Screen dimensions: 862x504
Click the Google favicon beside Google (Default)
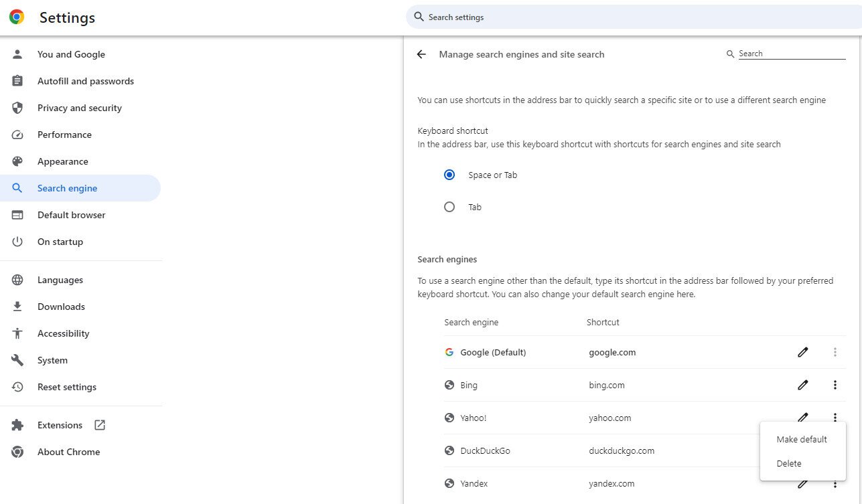[449, 351]
